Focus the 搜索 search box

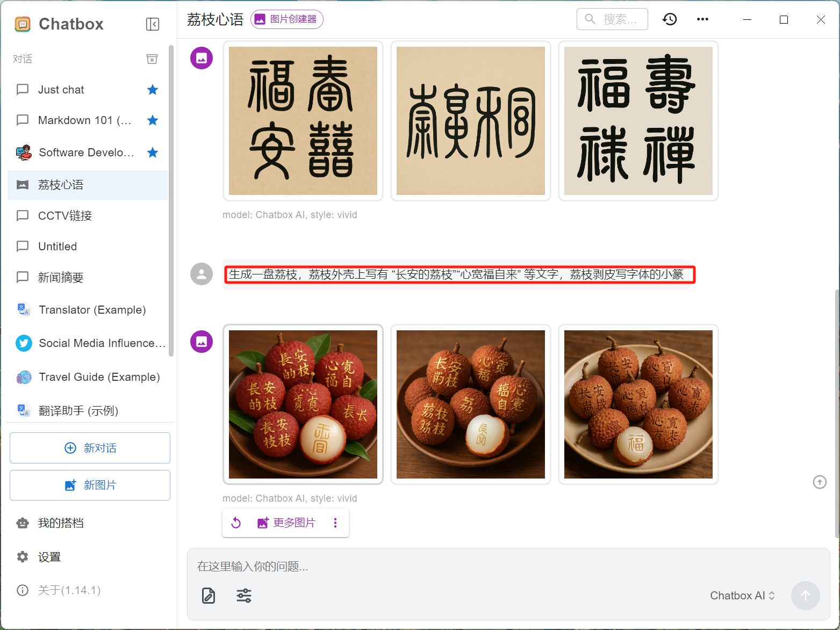tap(612, 19)
